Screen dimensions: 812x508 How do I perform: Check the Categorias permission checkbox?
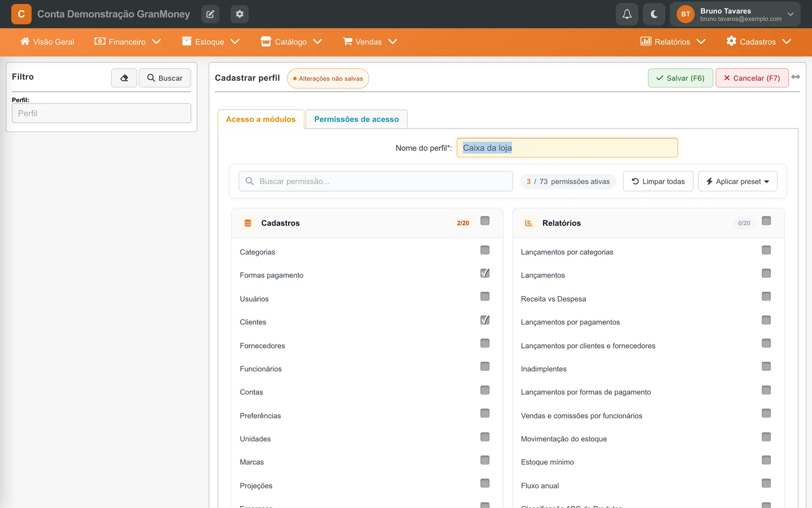(x=485, y=250)
